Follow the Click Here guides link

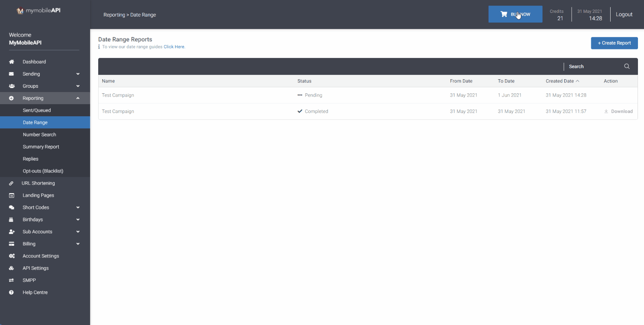pyautogui.click(x=174, y=47)
